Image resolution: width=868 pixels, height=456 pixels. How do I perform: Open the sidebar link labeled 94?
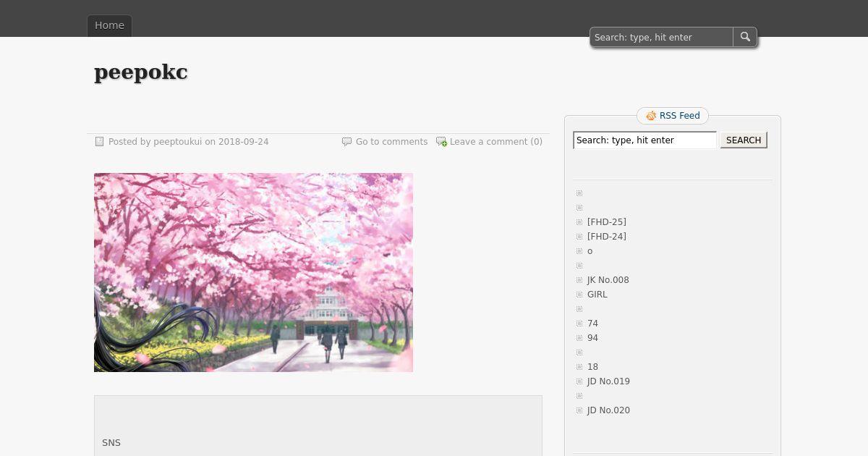click(x=592, y=338)
